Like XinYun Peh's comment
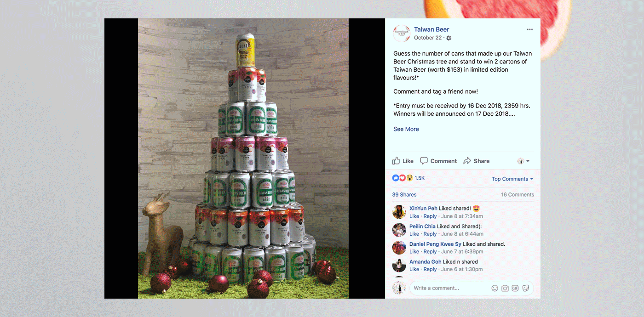Viewport: 644px width, 317px height. click(x=414, y=216)
